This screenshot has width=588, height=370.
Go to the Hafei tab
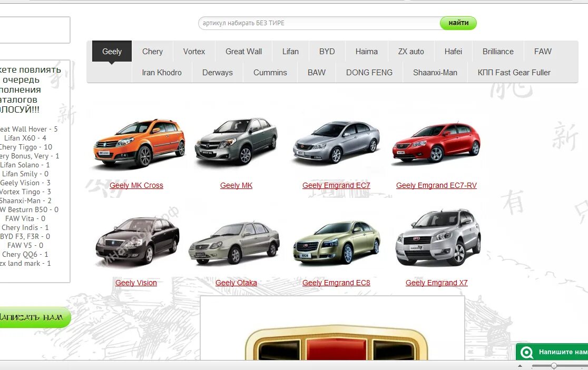tap(453, 51)
